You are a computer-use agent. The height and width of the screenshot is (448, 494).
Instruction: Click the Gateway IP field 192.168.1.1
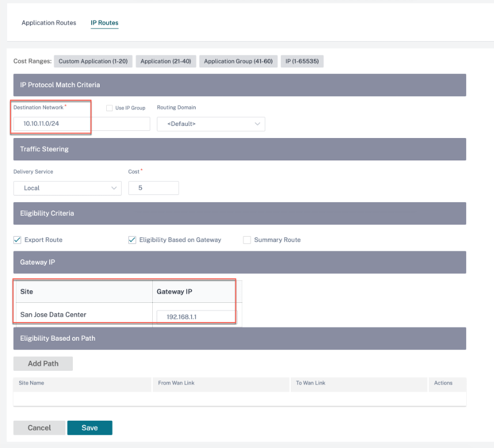(x=197, y=317)
